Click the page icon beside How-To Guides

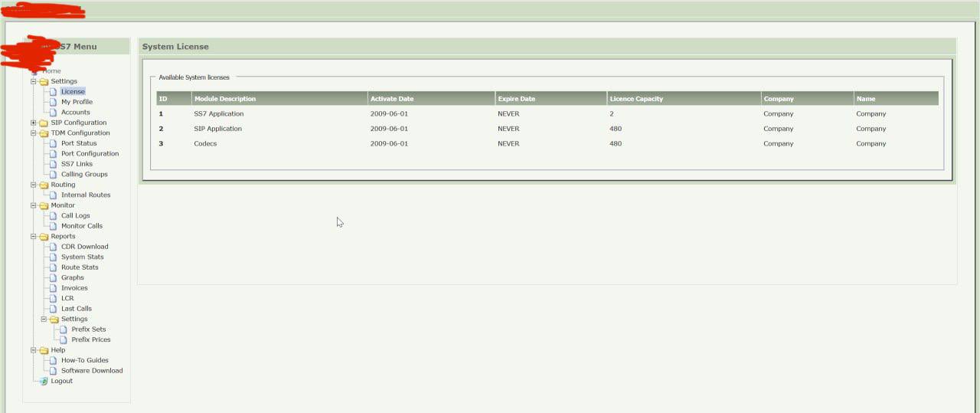pos(54,360)
